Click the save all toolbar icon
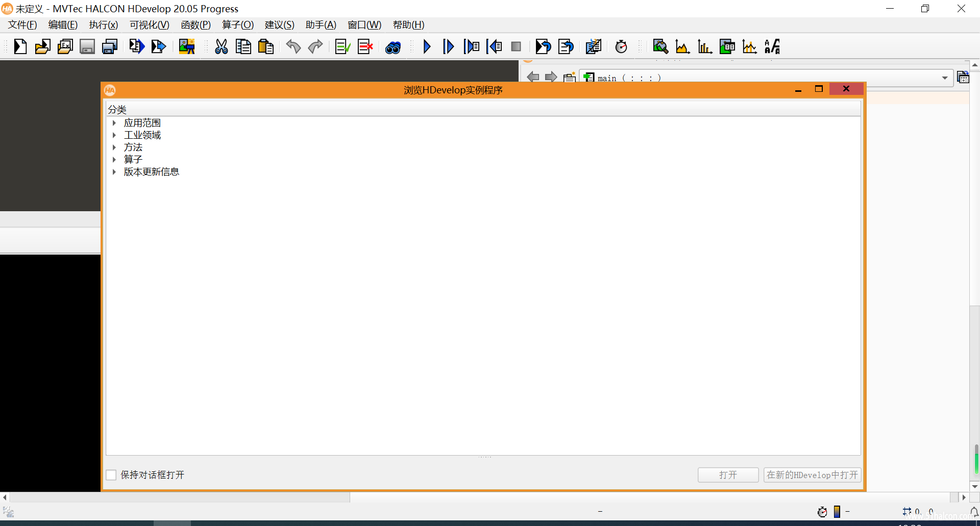Viewport: 980px width, 526px height. (110, 47)
